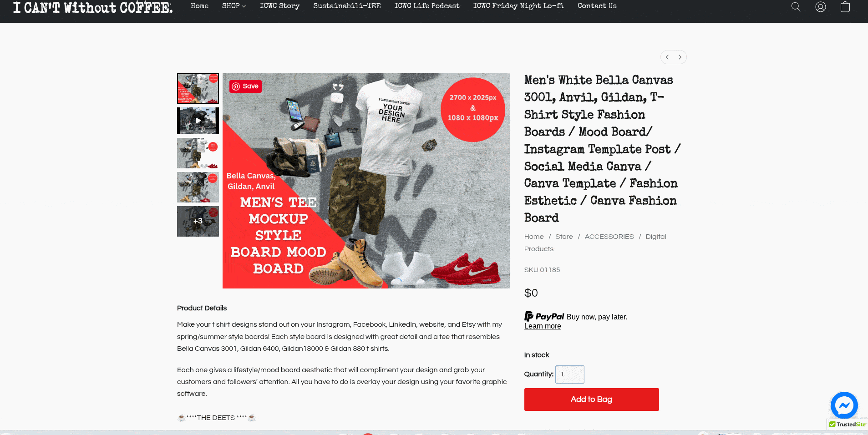Open Sustainabili-TEE menu item
The image size is (868, 435).
(x=347, y=6)
